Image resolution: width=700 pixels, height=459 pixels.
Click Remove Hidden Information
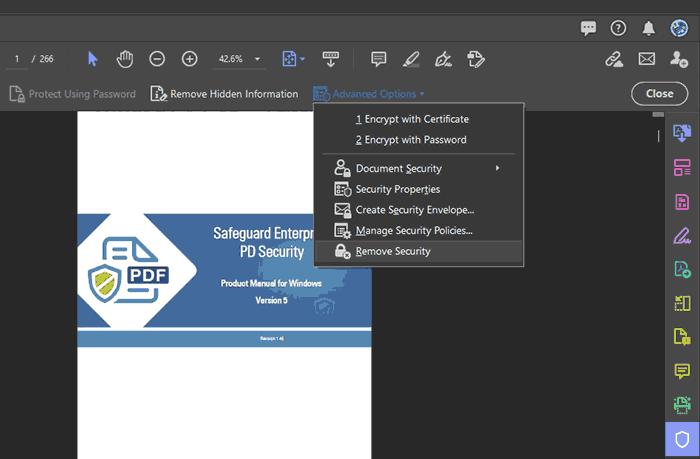tap(224, 94)
